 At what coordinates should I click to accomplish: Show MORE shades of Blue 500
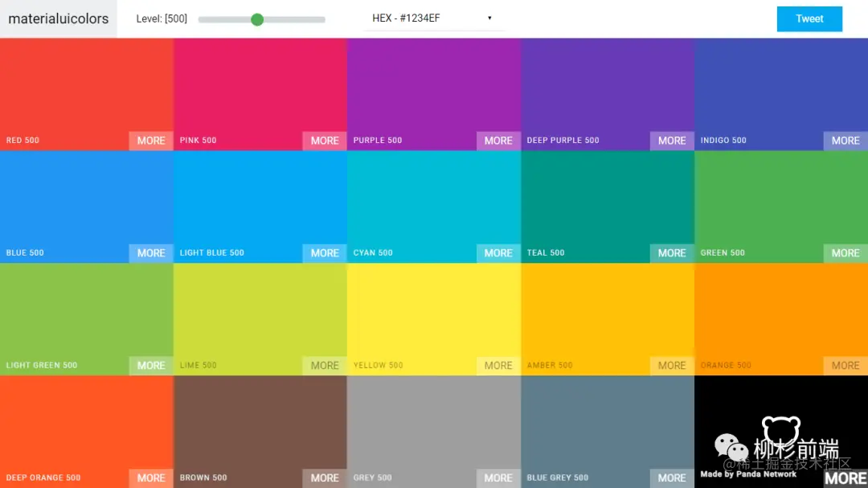click(151, 253)
